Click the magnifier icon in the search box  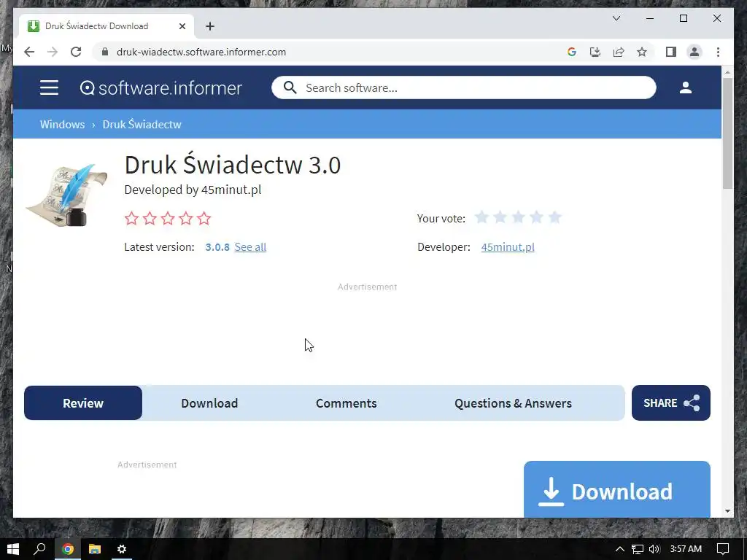coord(290,87)
